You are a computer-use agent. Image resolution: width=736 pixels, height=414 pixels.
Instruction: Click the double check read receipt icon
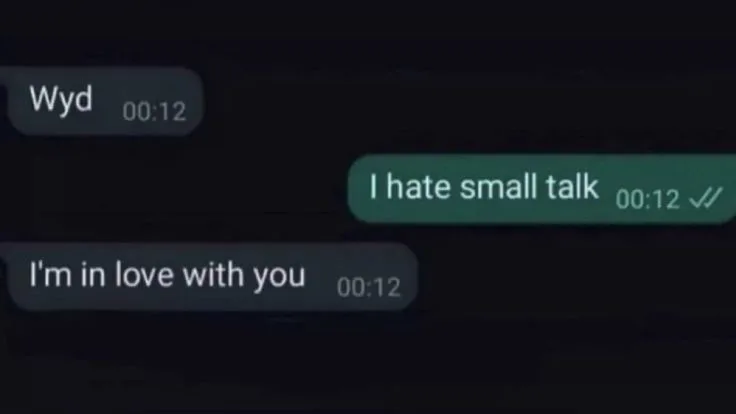pyautogui.click(x=705, y=198)
